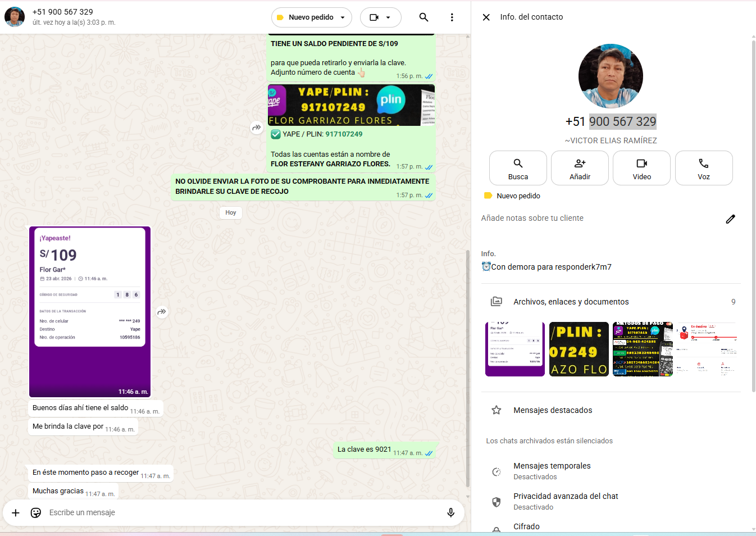Image resolution: width=756 pixels, height=536 pixels.
Task: Open Mensajes temporales setting
Action: [x=552, y=471]
